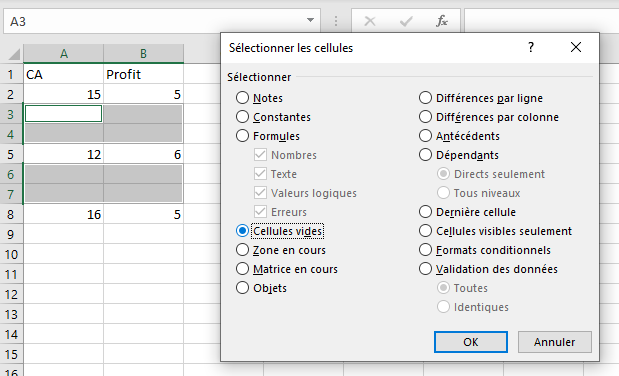The width and height of the screenshot is (619, 376).
Task: Select Matrice en cours radio button
Action: (242, 269)
